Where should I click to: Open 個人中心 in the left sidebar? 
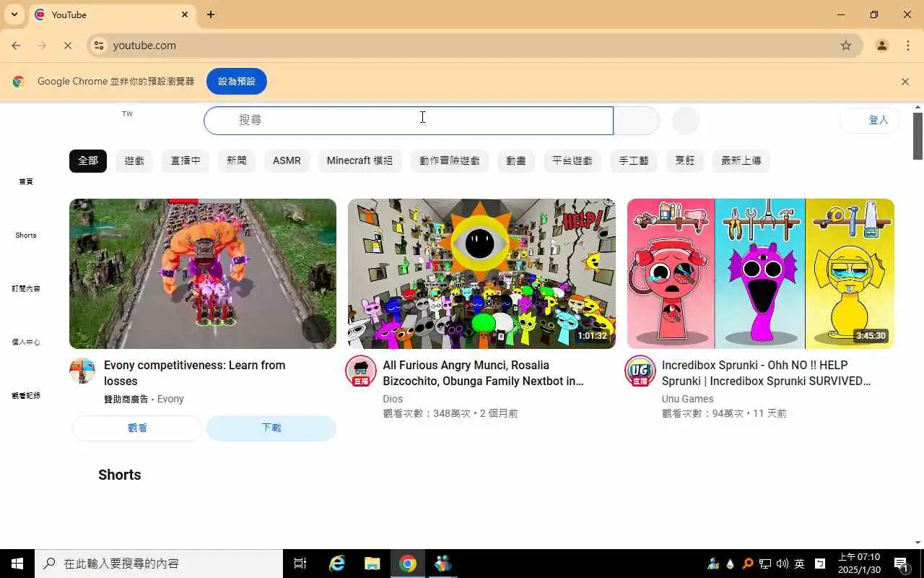click(x=26, y=342)
